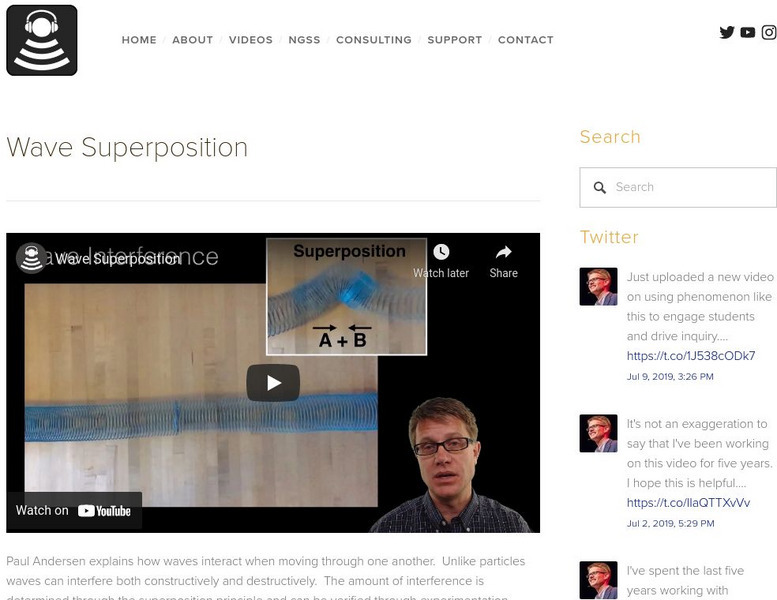Viewport: 777px width, 600px height.
Task: Open the HOME menu item
Action: tap(139, 40)
